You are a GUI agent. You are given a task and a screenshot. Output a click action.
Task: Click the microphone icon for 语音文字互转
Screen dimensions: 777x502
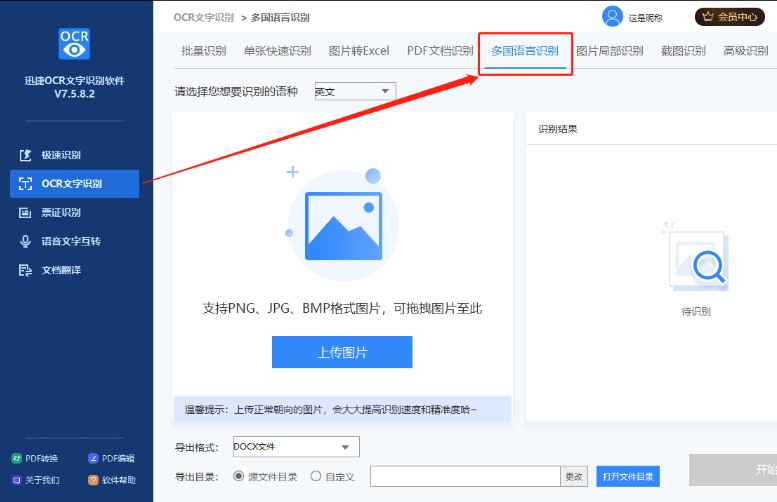point(25,241)
